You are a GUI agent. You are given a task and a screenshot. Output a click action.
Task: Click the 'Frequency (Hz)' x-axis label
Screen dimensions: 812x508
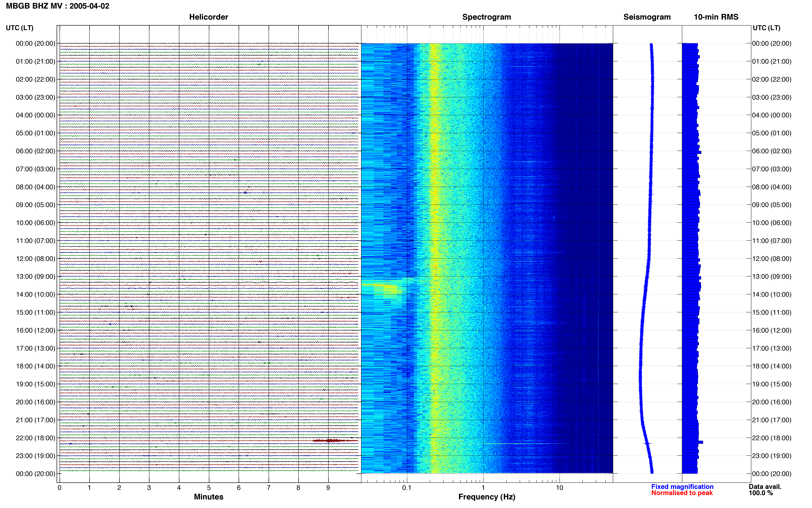(x=487, y=497)
